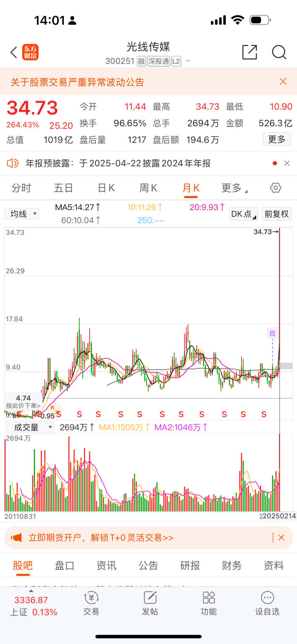Select the 盘口 tab
The image size is (297, 644).
pyautogui.click(x=65, y=565)
